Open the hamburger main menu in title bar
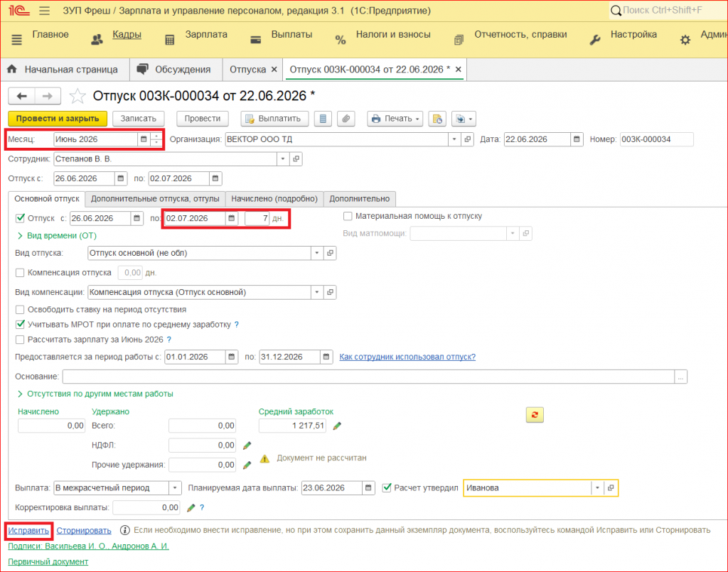Screen dimensions: 728x572 click(45, 10)
